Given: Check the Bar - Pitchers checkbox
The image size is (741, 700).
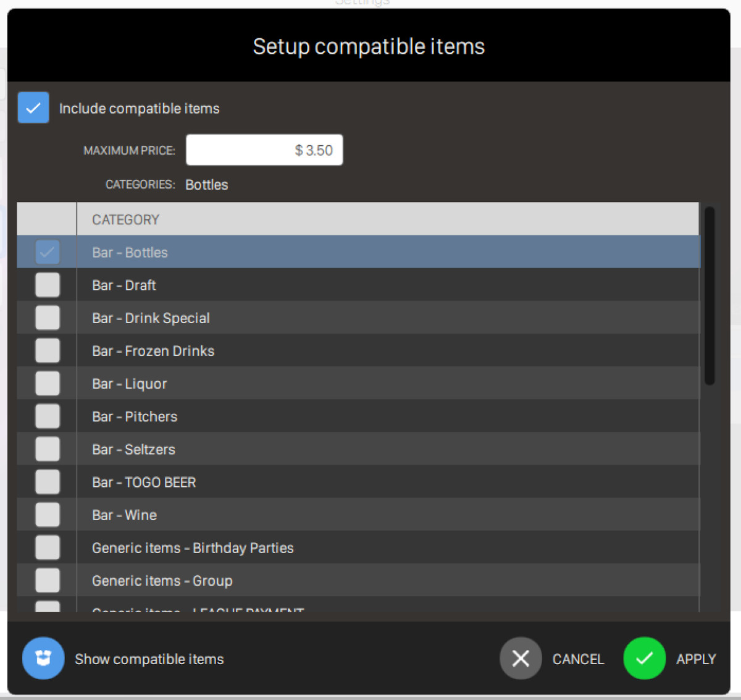Looking at the screenshot, I should coord(48,416).
